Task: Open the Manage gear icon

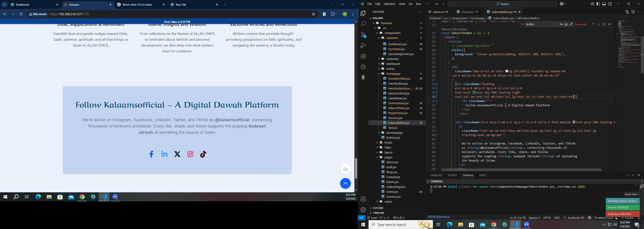Action: [363, 210]
